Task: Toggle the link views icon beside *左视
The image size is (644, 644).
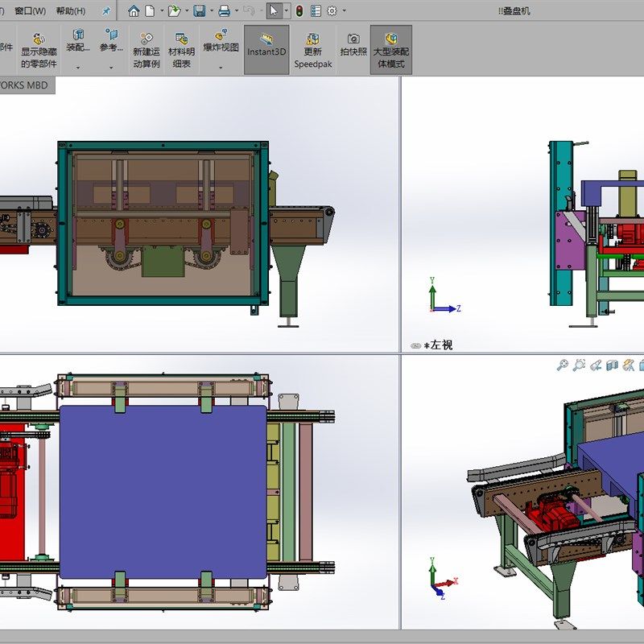Action: (x=415, y=346)
